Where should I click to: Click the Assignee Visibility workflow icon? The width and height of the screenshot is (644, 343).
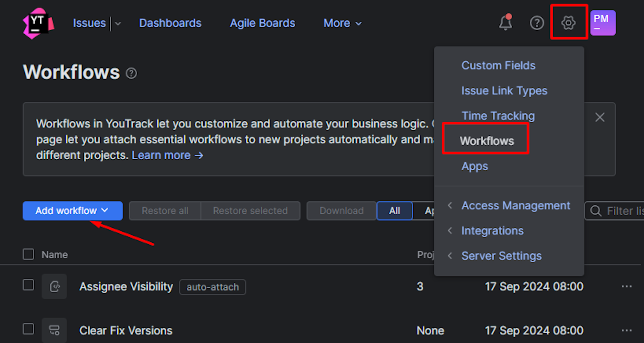[x=54, y=286]
